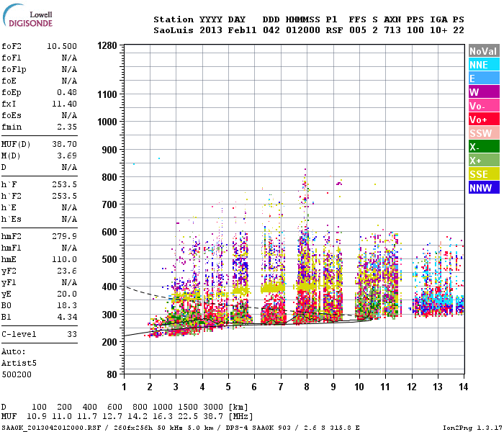
Task: Click the purple echo cluster near 780 km
Action: (x=339, y=184)
